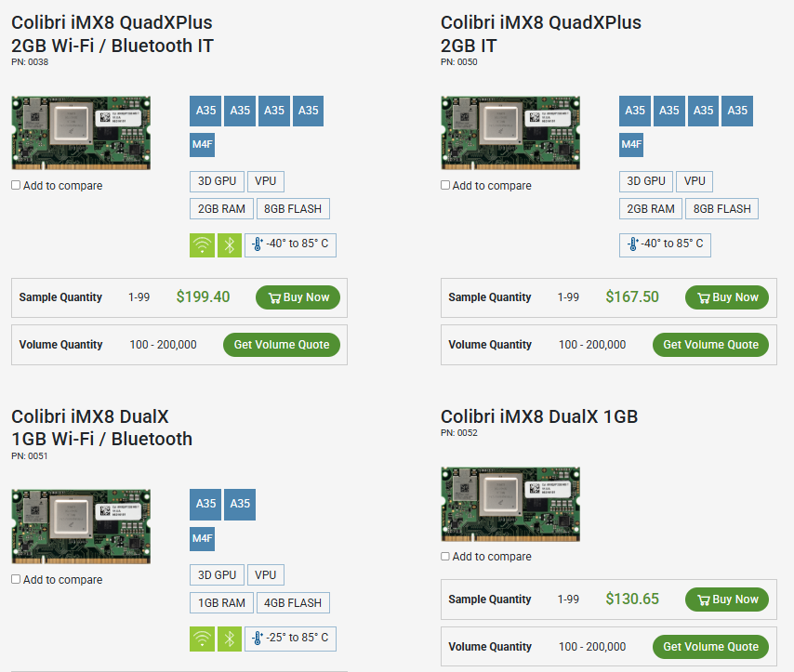This screenshot has height=672, width=794.
Task: Buy the $199.40 QuadXPlus module now
Action: (298, 297)
